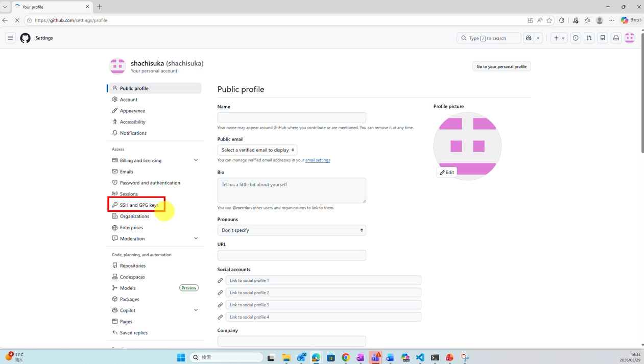
Task: Click the Company input field
Action: point(292,341)
